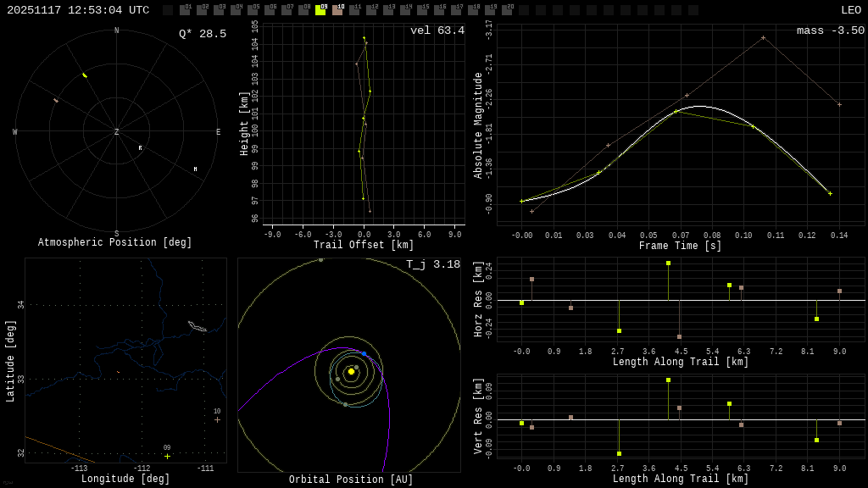The height and width of the screenshot is (488, 868).
Task: Click the yellow Sun in the orbital plot
Action: point(351,371)
